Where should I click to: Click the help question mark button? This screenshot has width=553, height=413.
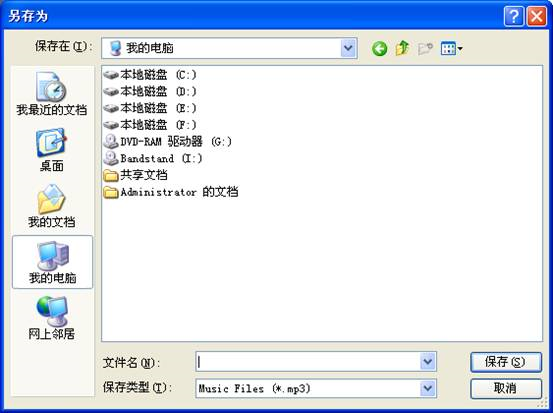pos(514,16)
